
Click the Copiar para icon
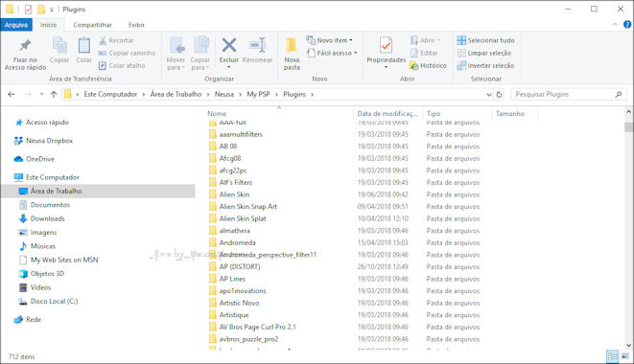[200, 45]
